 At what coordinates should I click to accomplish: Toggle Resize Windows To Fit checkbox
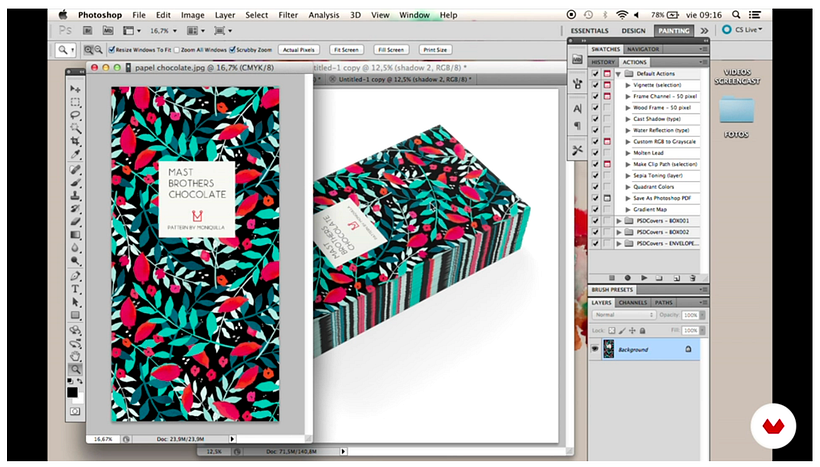tap(111, 50)
